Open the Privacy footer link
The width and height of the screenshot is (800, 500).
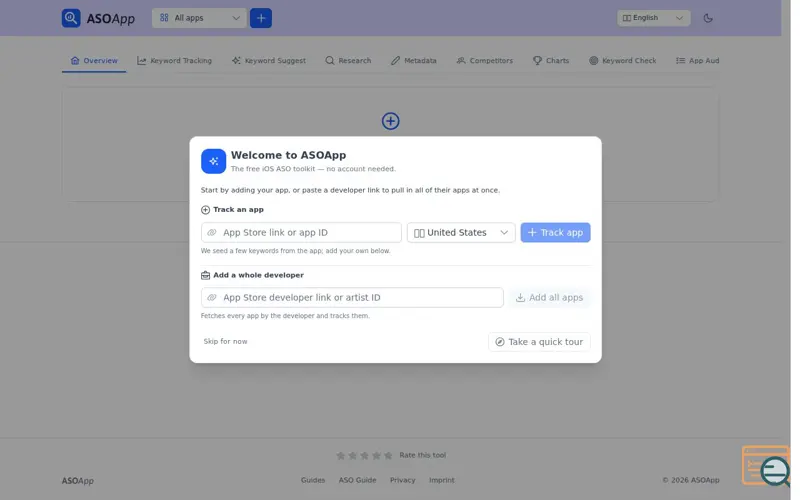(x=403, y=480)
